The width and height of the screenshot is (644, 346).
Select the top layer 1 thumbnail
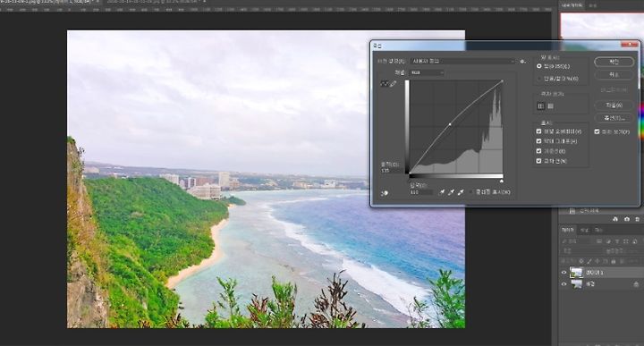577,273
